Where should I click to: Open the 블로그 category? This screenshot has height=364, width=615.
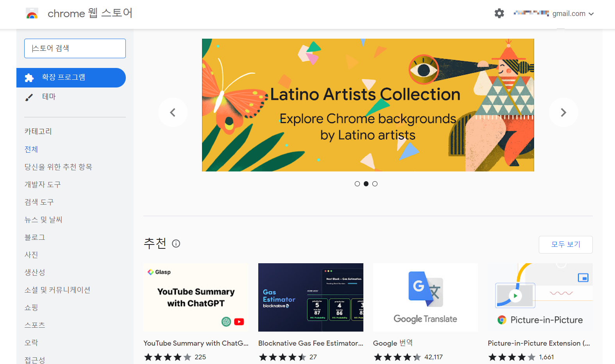point(35,237)
